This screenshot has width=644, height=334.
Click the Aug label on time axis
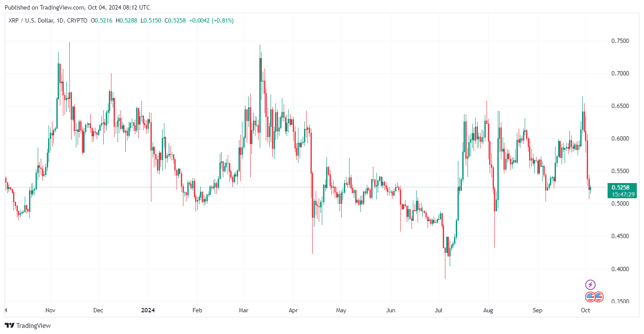489,311
